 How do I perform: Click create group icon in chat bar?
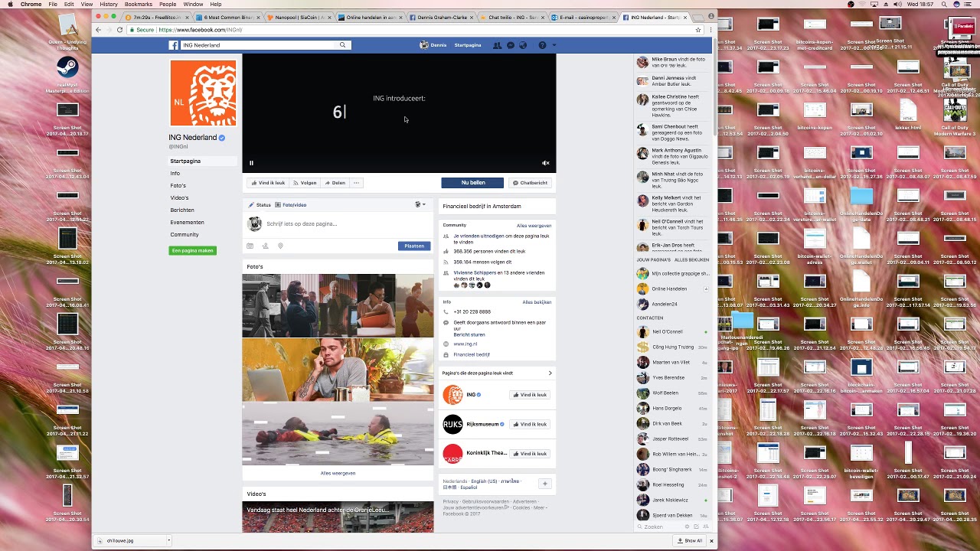[704, 527]
